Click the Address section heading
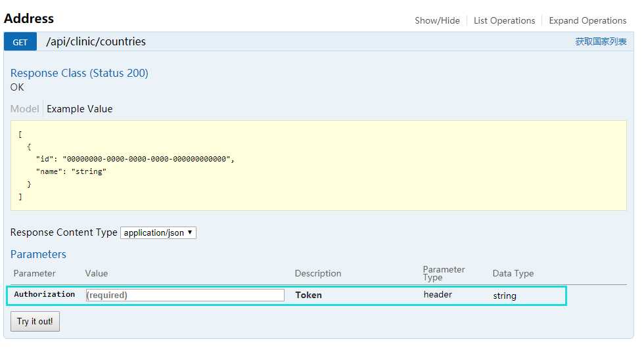Screen dimensions: 644x348 coord(29,18)
